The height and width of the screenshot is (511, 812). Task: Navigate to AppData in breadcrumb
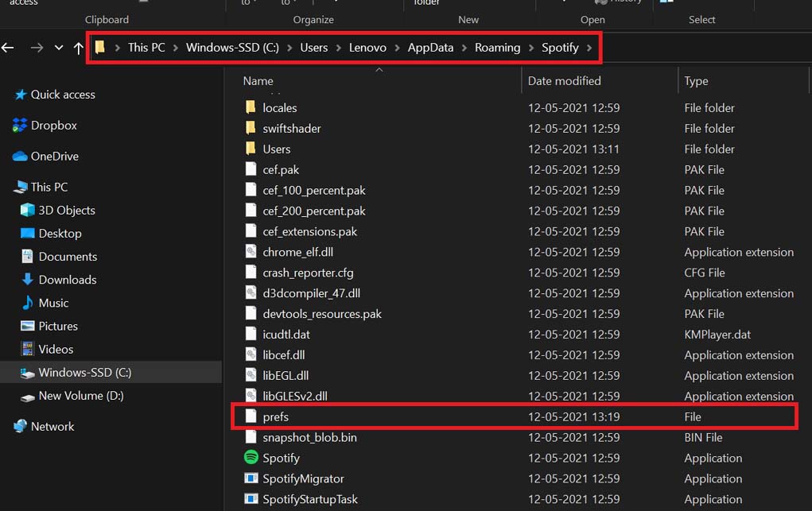[430, 48]
